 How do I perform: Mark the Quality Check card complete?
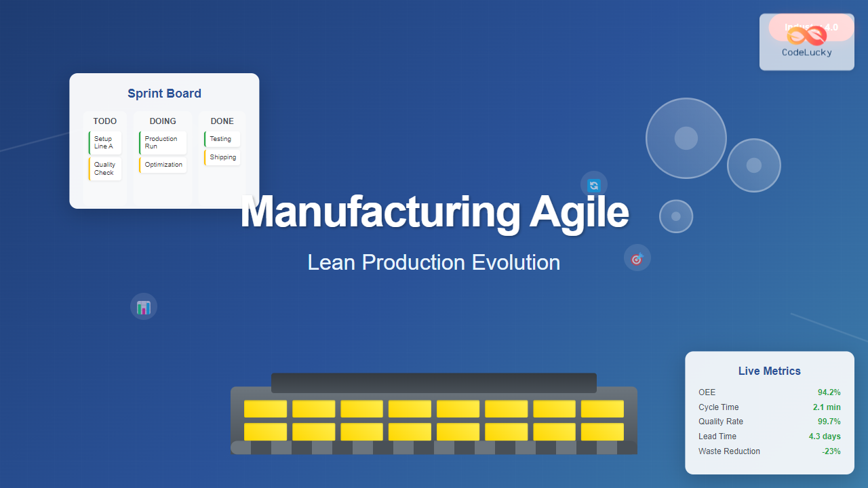pos(104,169)
